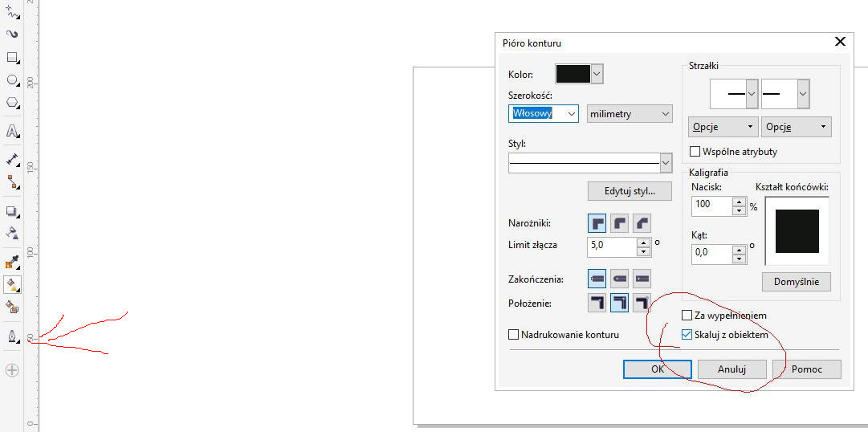Choose rounded corners for Narożniki
The height and width of the screenshot is (432, 868).
(619, 222)
